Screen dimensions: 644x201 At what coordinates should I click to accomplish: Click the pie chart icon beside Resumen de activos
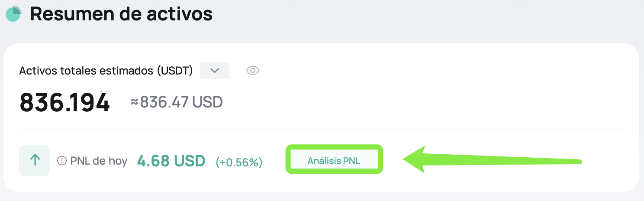(x=13, y=14)
